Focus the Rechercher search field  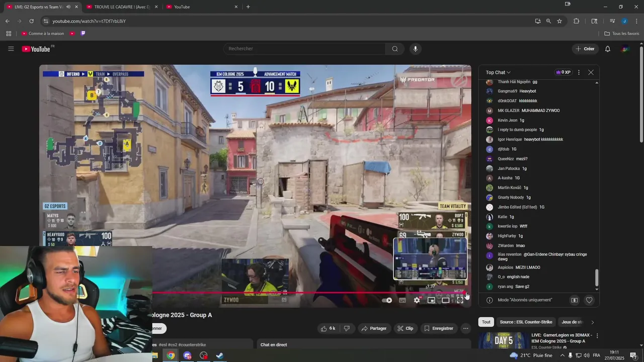304,49
